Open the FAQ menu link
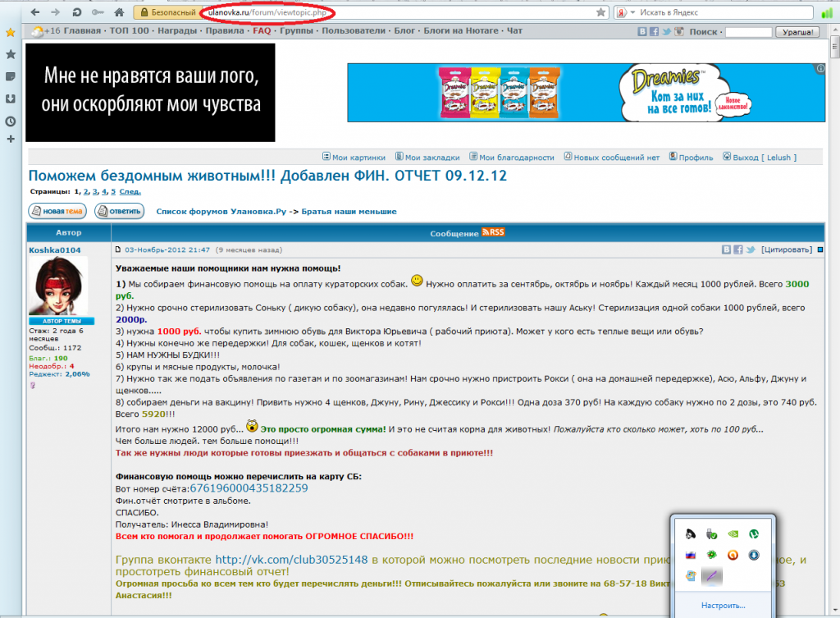 point(262,30)
